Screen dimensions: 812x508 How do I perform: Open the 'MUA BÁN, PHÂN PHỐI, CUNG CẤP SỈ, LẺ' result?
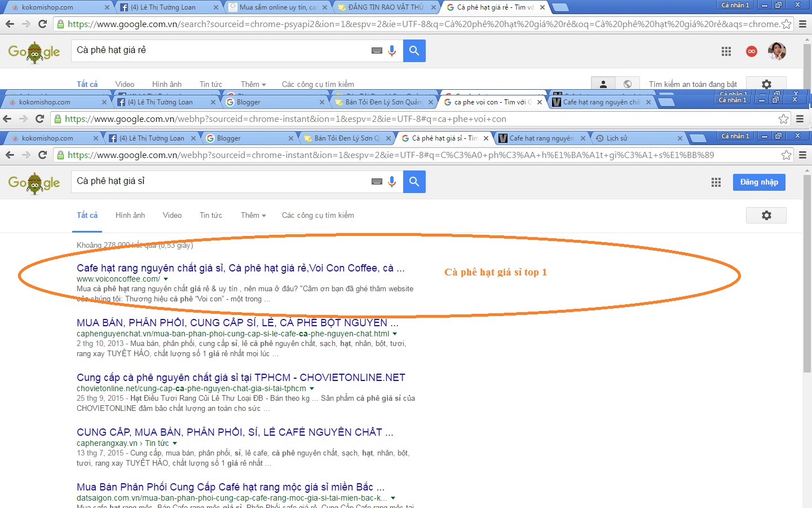[x=237, y=323]
